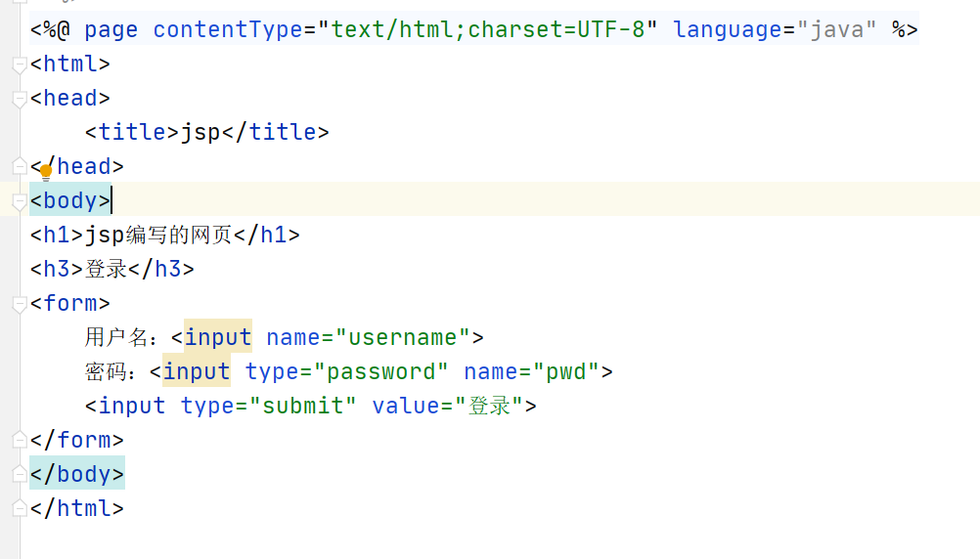Click the "pwd" name value
Screen dimensions: 980x559
[x=566, y=371]
